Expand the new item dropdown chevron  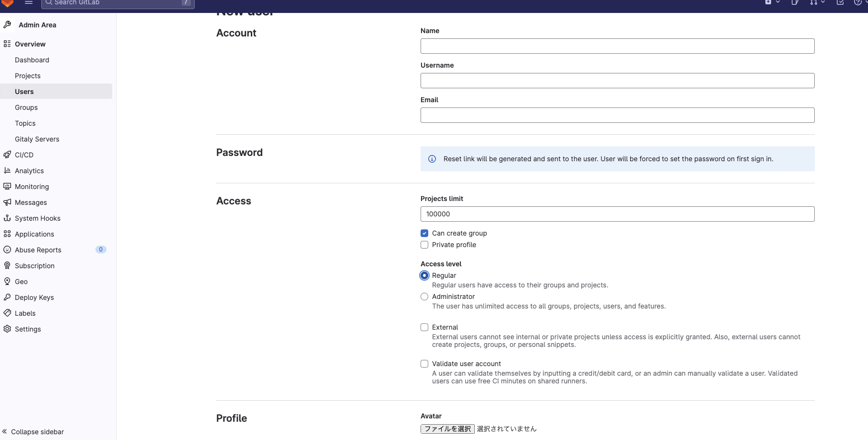[x=777, y=2]
